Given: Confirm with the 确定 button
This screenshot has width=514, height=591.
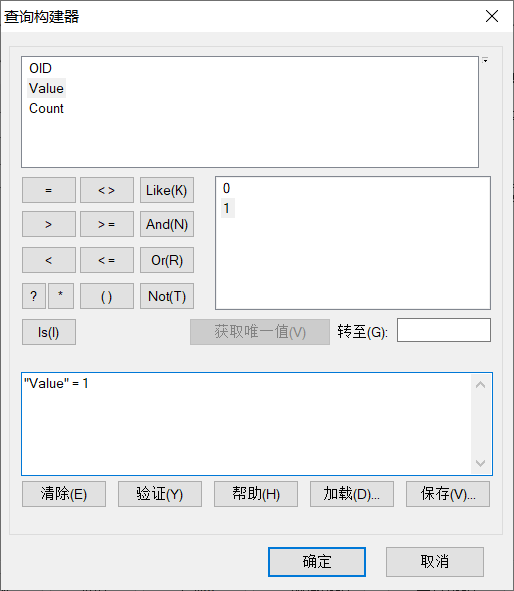Looking at the screenshot, I should (x=317, y=562).
